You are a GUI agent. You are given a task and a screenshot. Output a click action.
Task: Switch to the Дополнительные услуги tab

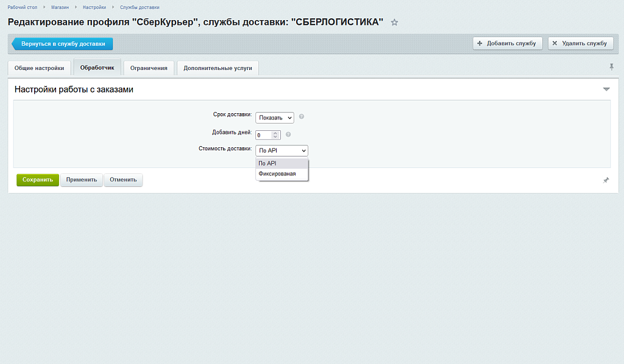click(x=217, y=68)
